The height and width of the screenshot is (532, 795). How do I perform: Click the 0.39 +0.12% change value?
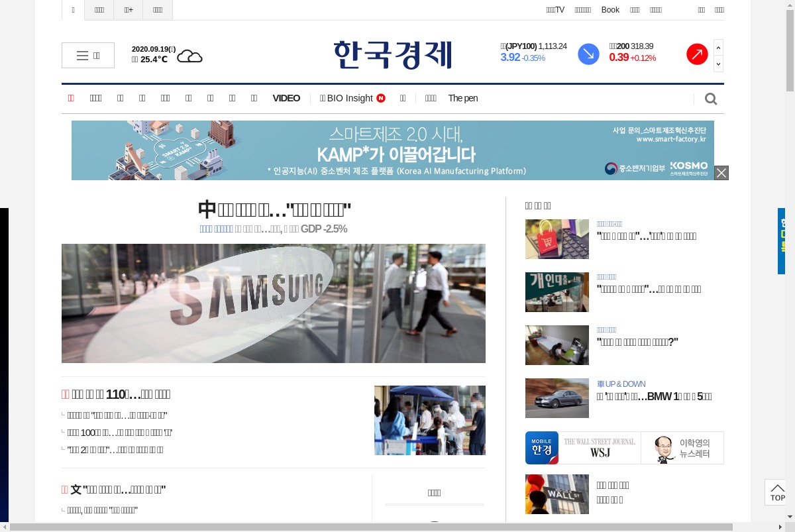pyautogui.click(x=633, y=58)
